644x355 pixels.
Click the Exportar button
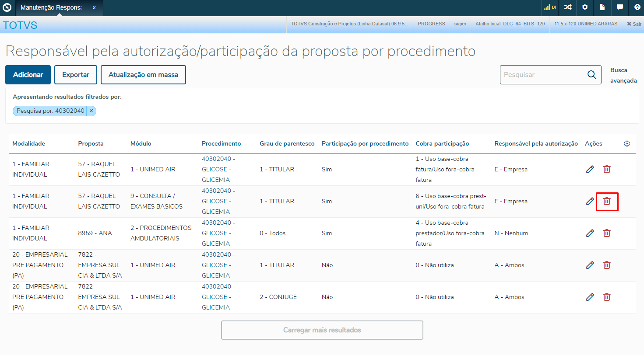point(76,75)
